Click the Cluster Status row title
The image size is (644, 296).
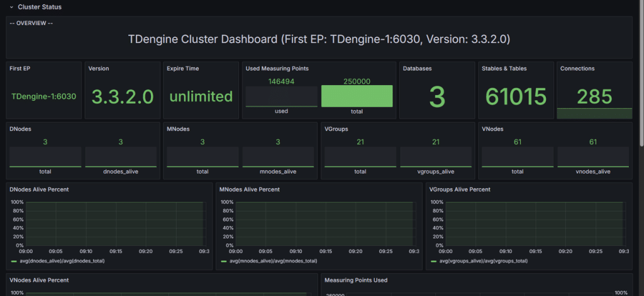click(40, 7)
